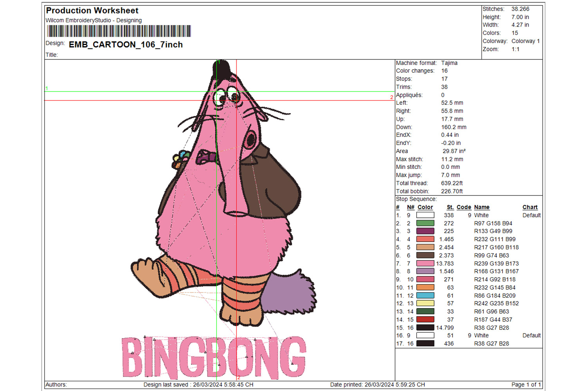Viewport: 588px width, 391px height.
Task: Click the white swatch in stop sequence row 1
Action: [x=425, y=215]
